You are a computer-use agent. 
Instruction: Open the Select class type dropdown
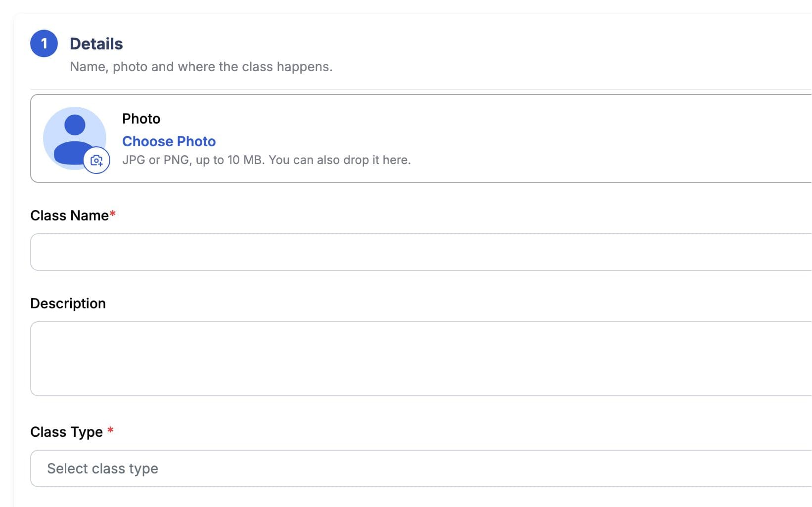[421, 468]
